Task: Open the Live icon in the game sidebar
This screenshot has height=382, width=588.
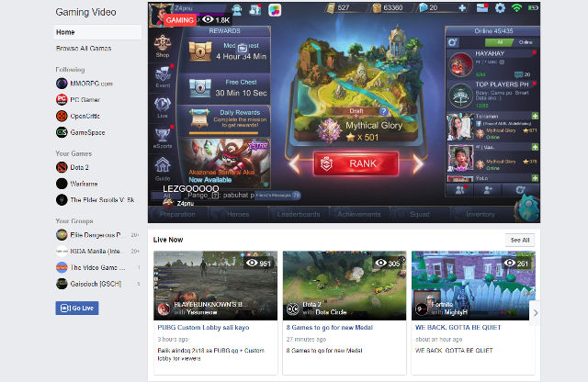Action: click(163, 107)
